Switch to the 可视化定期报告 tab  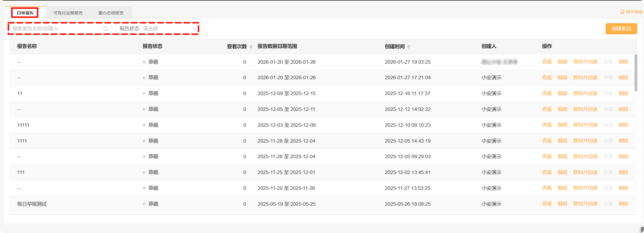[x=68, y=13]
